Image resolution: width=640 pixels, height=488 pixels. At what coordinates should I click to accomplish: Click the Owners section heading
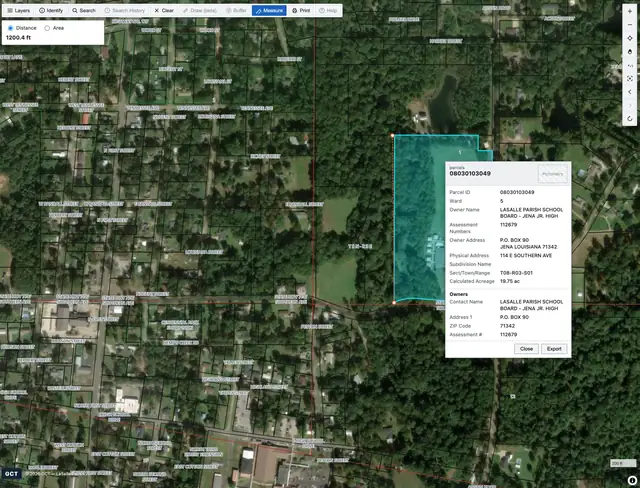(x=458, y=294)
